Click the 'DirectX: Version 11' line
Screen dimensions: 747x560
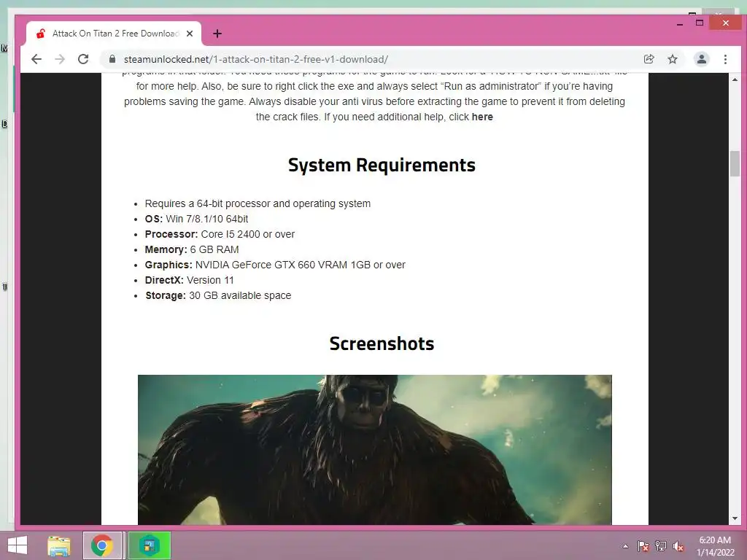pyautogui.click(x=189, y=279)
